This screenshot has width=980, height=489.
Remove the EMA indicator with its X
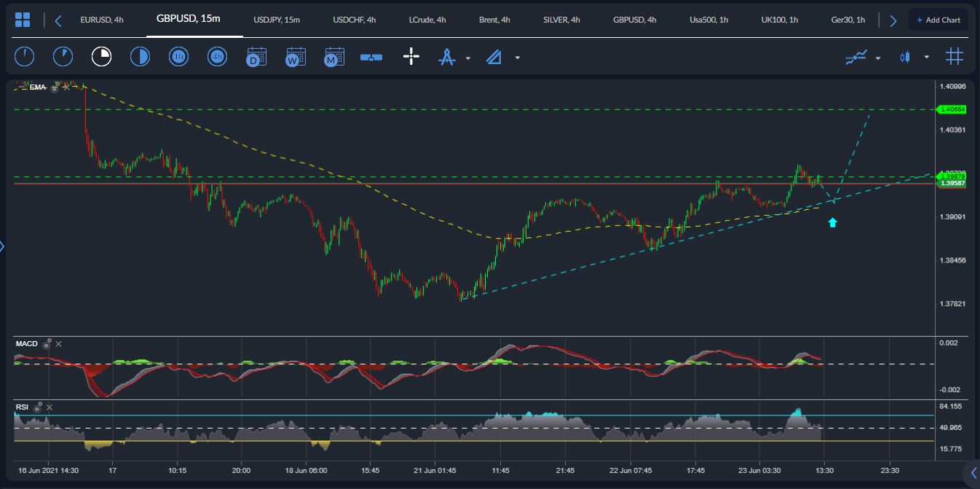(66, 87)
